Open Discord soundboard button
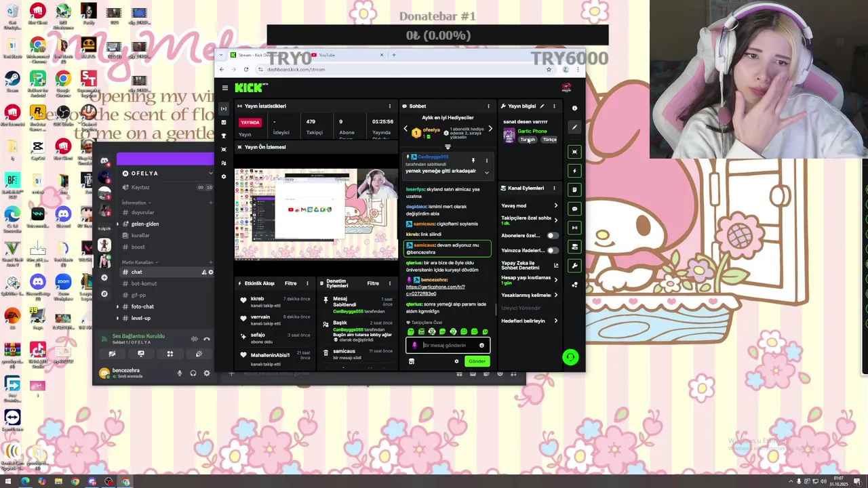Viewport: 868px width, 488px height. (x=199, y=354)
